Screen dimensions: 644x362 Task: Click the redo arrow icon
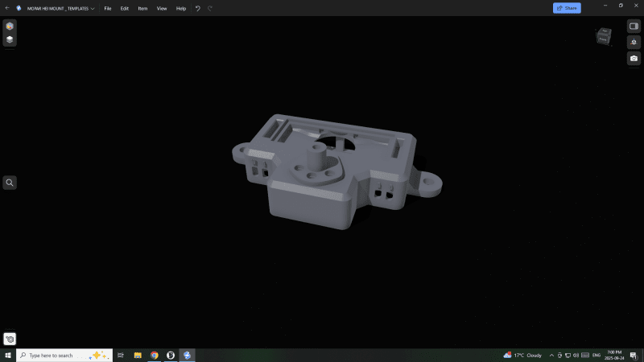coord(210,8)
